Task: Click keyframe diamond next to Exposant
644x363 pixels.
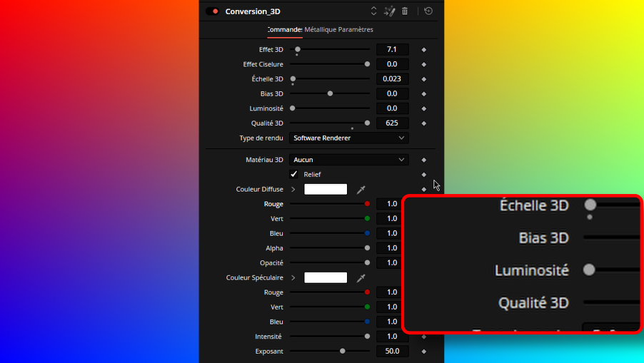Action: [423, 352]
